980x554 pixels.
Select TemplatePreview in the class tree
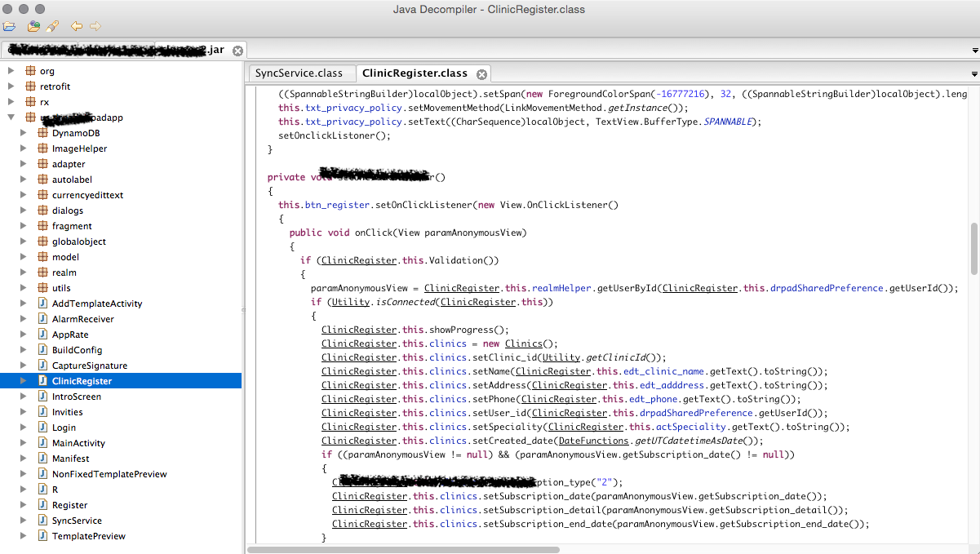click(x=88, y=536)
